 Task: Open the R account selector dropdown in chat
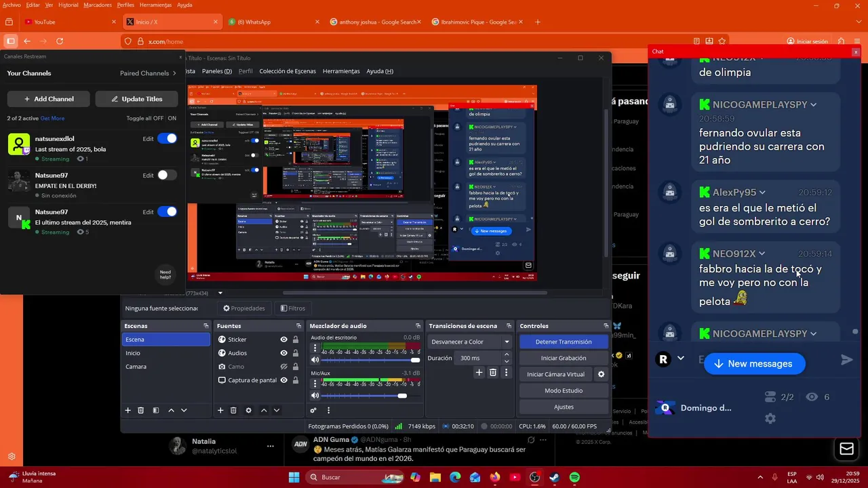[681, 359]
